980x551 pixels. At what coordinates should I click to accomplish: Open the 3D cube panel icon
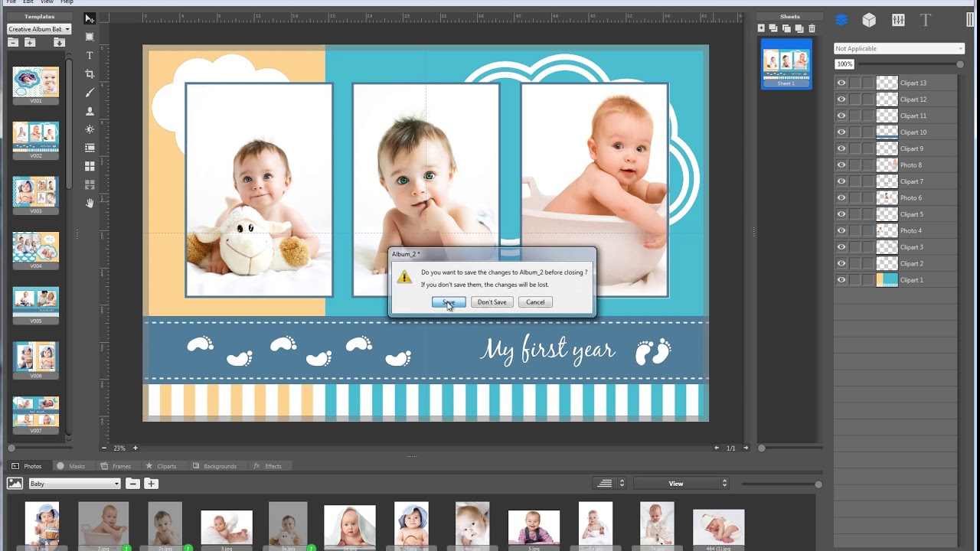point(869,21)
